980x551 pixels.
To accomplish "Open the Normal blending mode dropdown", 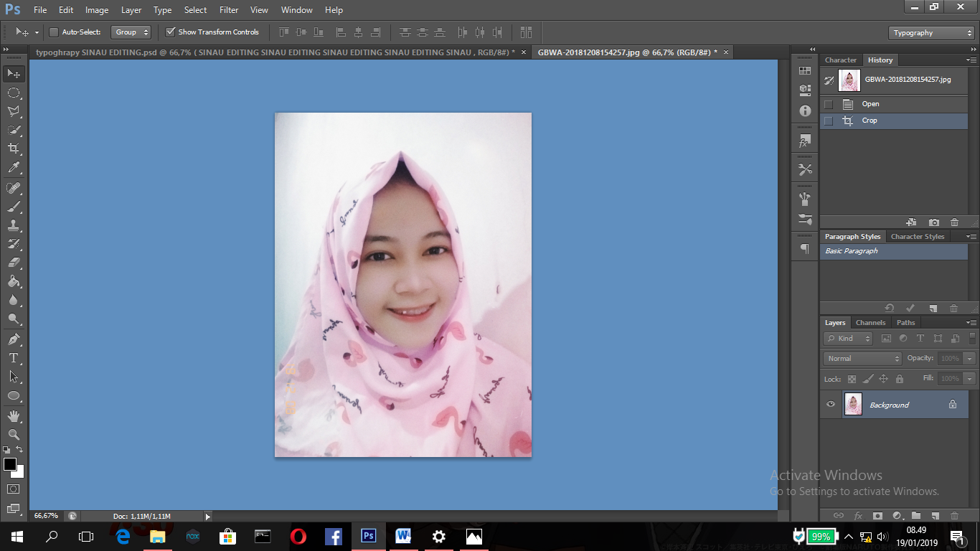I will (x=861, y=358).
